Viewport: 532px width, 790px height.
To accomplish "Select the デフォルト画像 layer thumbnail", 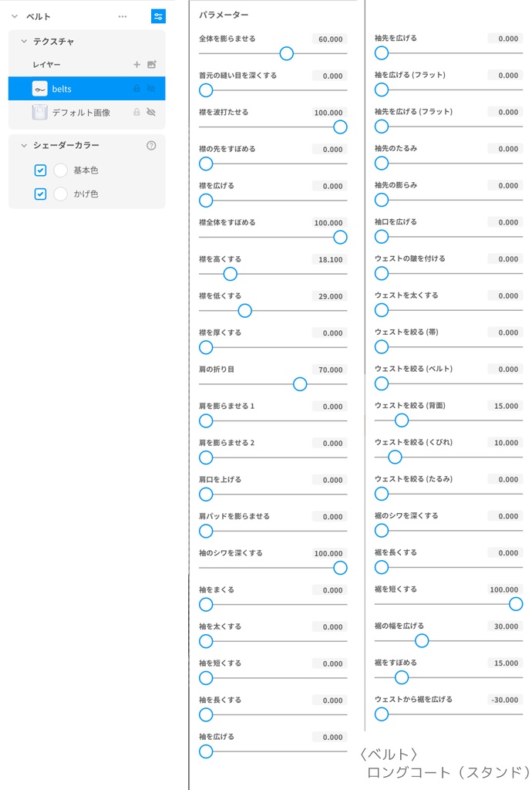I will point(40,113).
